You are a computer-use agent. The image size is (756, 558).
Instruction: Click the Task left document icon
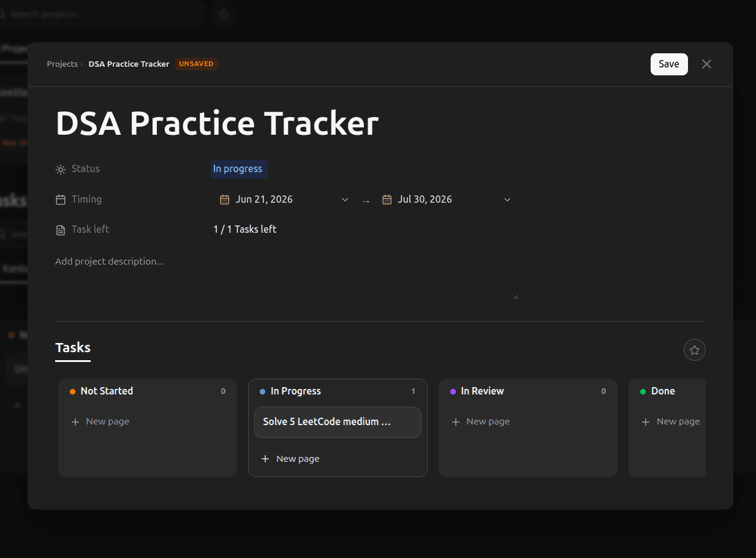61,230
